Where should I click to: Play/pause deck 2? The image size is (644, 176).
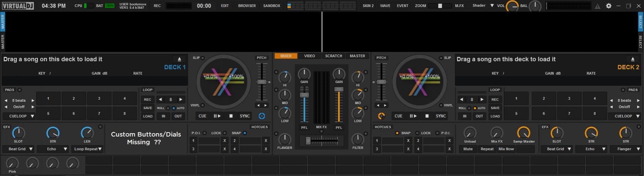[413, 116]
